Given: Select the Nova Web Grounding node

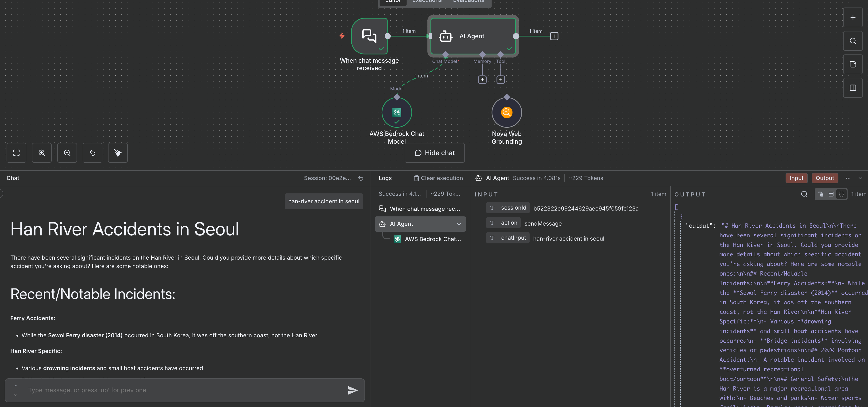Looking at the screenshot, I should 506,112.
